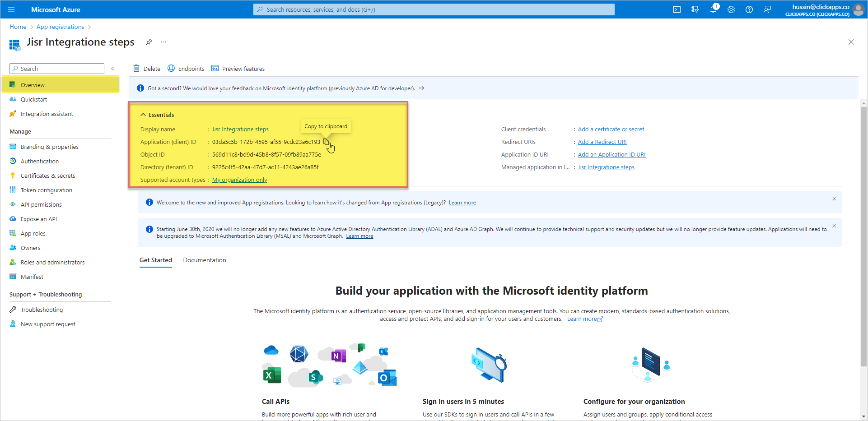The width and height of the screenshot is (868, 421).
Task: Open the notifications bell icon
Action: pyautogui.click(x=713, y=9)
